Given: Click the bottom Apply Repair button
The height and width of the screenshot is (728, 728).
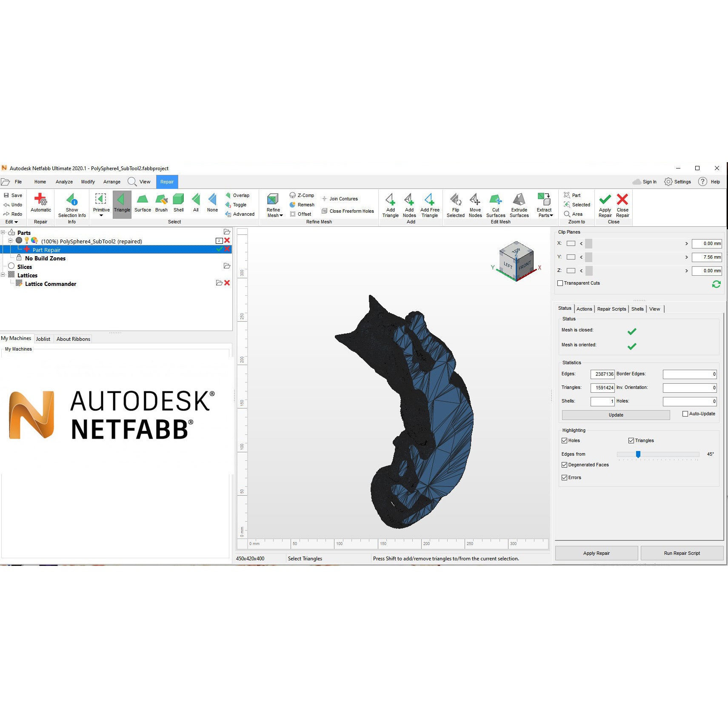Looking at the screenshot, I should pos(596,553).
